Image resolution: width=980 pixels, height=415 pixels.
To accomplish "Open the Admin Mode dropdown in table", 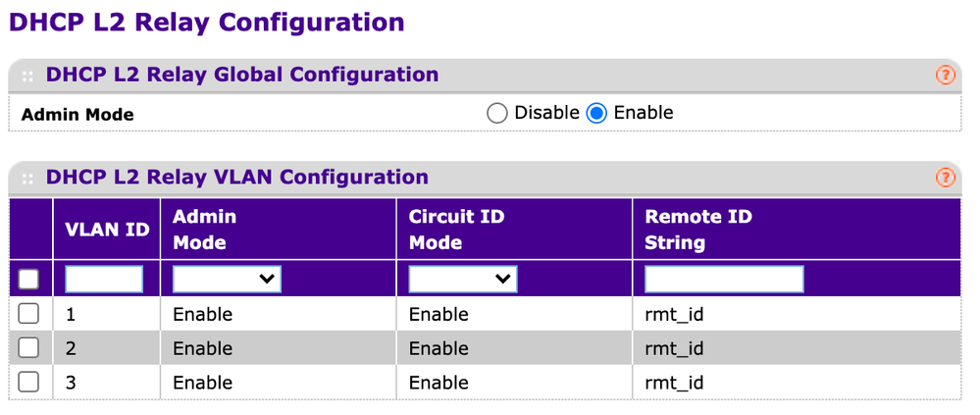I will 227,279.
